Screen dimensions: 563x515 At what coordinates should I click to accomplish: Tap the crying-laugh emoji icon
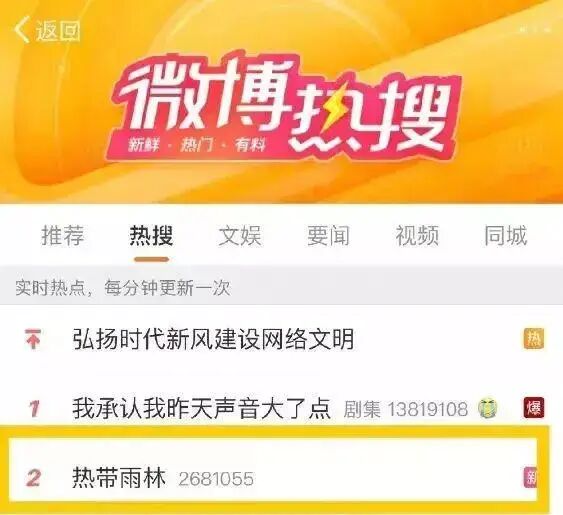[x=488, y=408]
